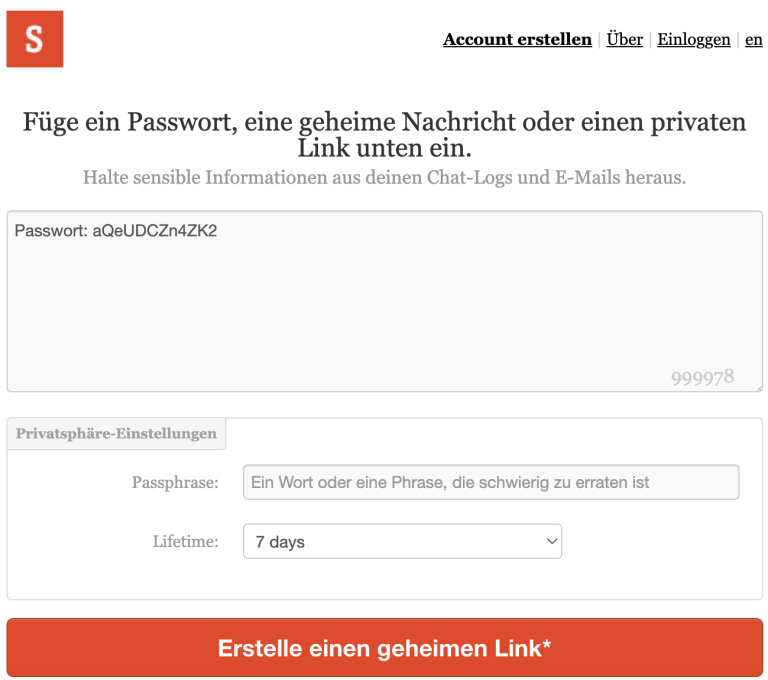Viewport: 768px width, 680px height.
Task: Click the 999978 character counter
Action: (702, 376)
